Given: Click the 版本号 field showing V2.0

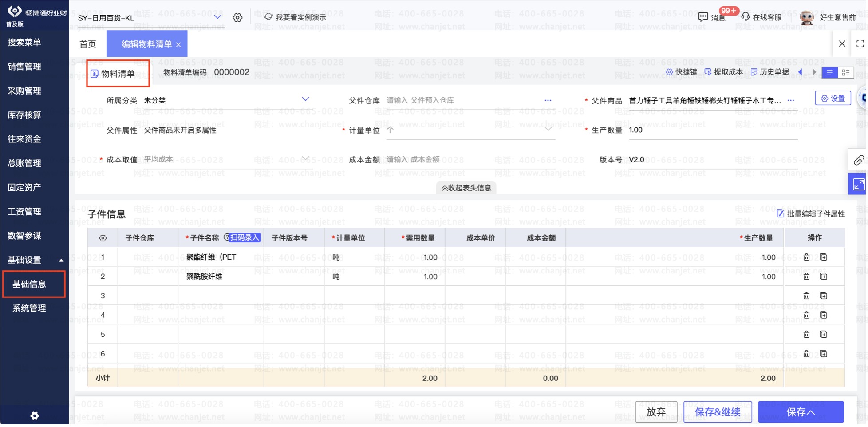Looking at the screenshot, I should click(713, 159).
